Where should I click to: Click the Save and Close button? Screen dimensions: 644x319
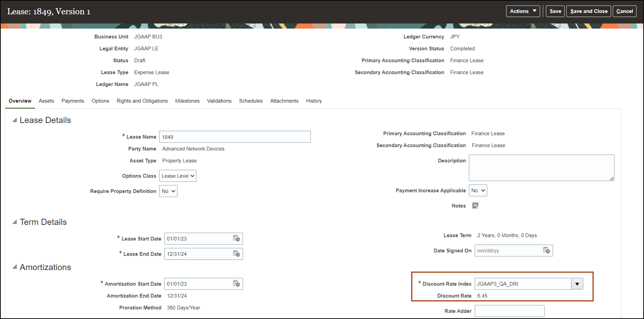click(589, 11)
